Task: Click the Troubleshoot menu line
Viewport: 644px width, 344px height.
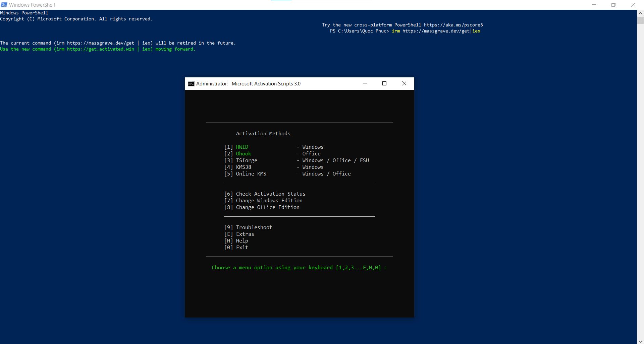Action: point(248,227)
